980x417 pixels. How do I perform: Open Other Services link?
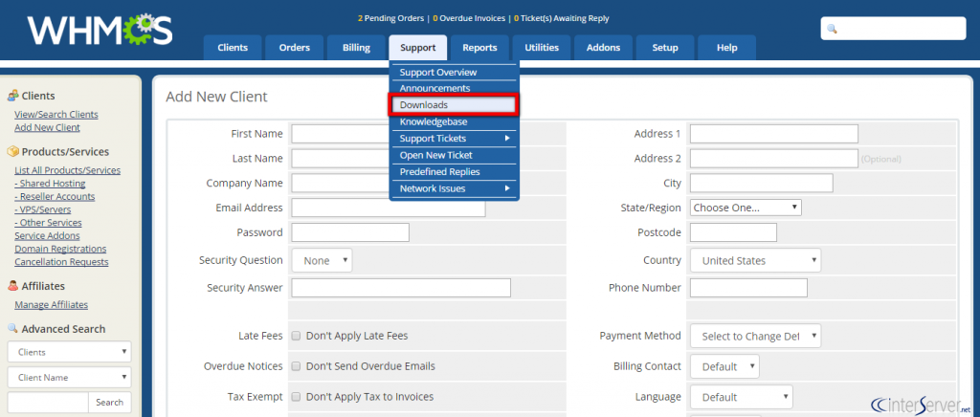(x=48, y=223)
